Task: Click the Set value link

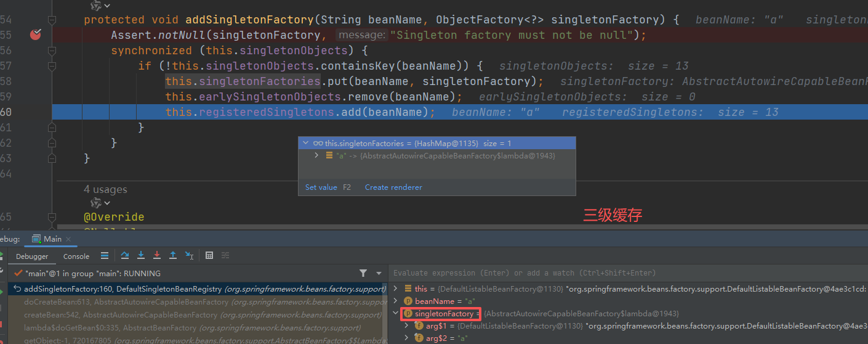Action: click(x=321, y=187)
